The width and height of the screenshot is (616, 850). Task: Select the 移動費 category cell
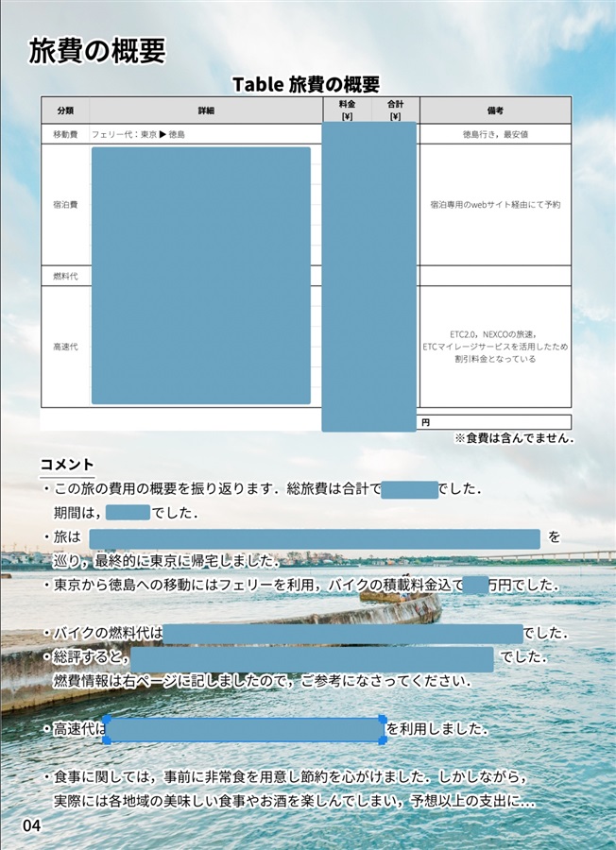[65, 134]
